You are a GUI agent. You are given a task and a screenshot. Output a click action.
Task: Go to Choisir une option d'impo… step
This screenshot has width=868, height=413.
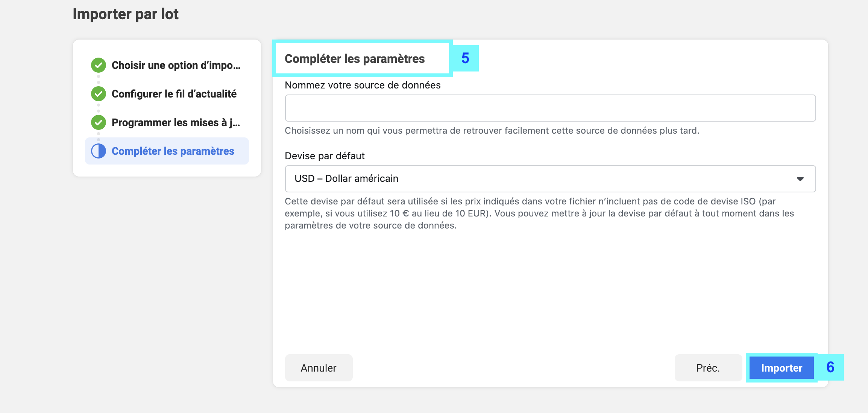coord(176,65)
